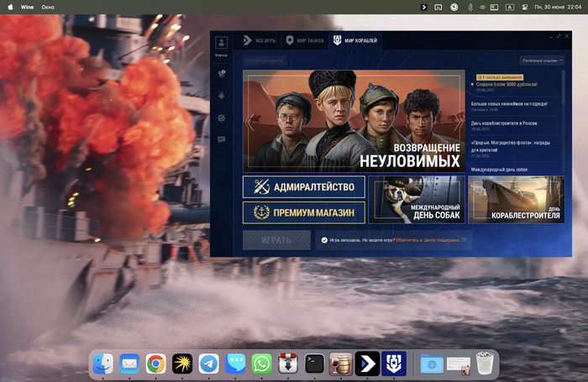
Task: Click the round gauge icon in the menu bar
Action: click(x=454, y=7)
